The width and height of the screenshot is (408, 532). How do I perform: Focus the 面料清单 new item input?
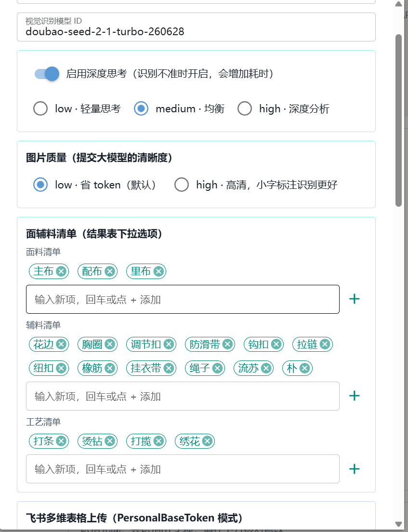[183, 299]
